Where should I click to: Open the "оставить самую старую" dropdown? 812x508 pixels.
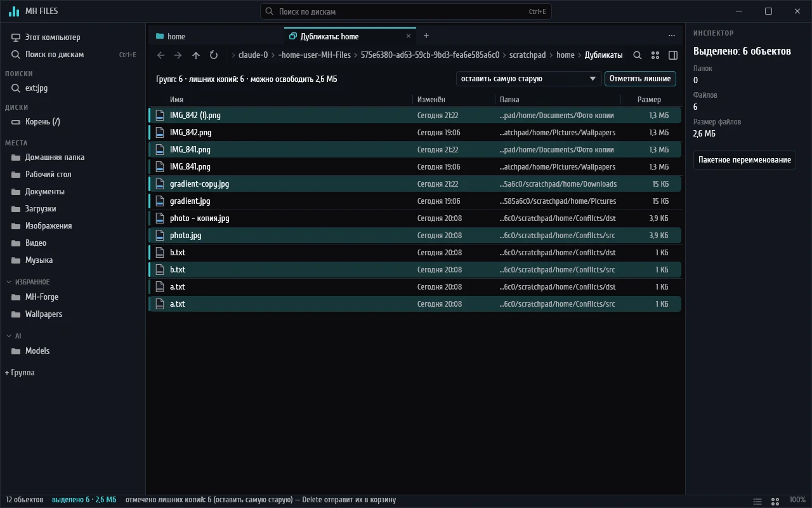tap(528, 79)
